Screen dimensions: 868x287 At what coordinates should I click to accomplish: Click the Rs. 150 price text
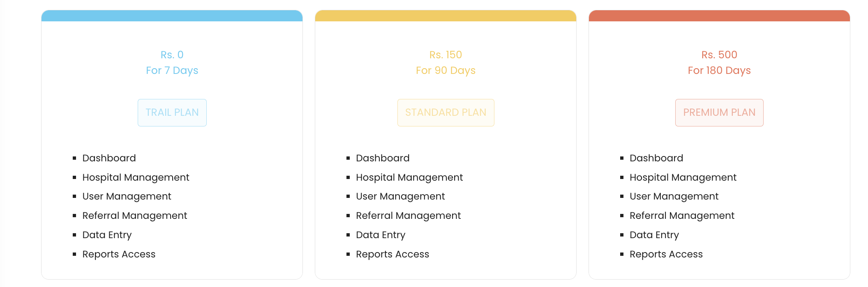(x=446, y=55)
